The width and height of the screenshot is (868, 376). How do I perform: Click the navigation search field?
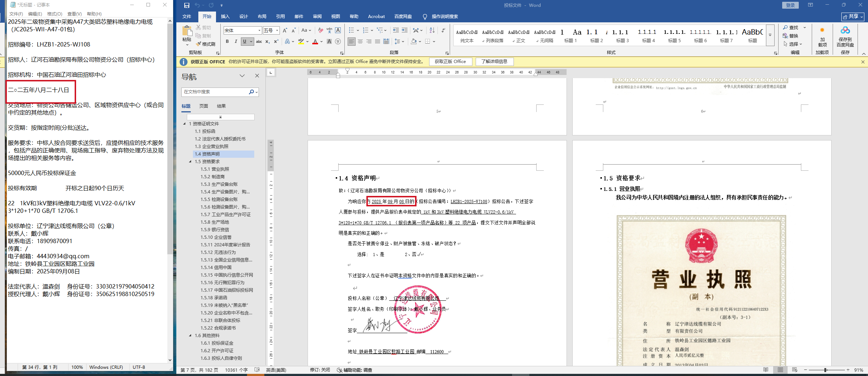coord(215,92)
